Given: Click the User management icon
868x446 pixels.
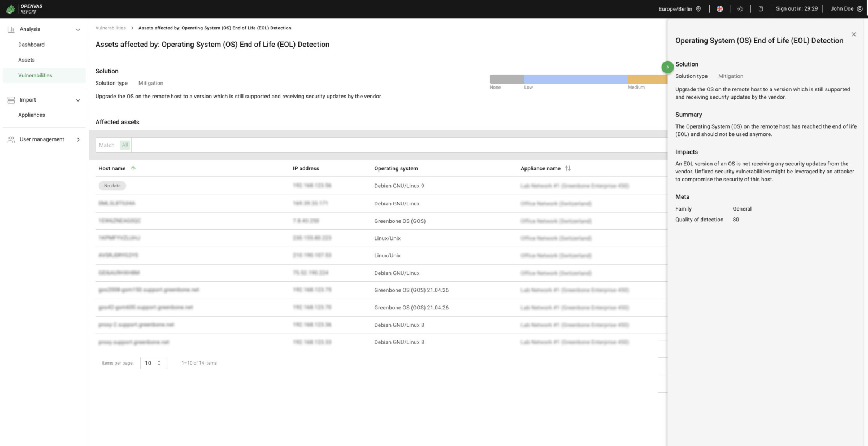Looking at the screenshot, I should point(10,139).
